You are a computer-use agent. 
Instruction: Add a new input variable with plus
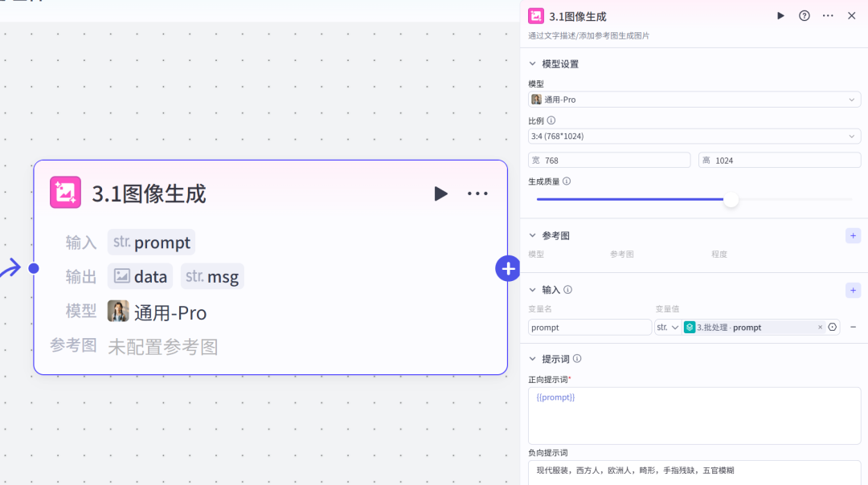[853, 291]
